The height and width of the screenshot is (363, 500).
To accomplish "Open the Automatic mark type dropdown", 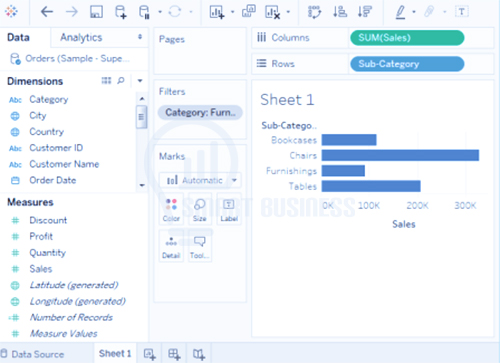I will (x=200, y=180).
